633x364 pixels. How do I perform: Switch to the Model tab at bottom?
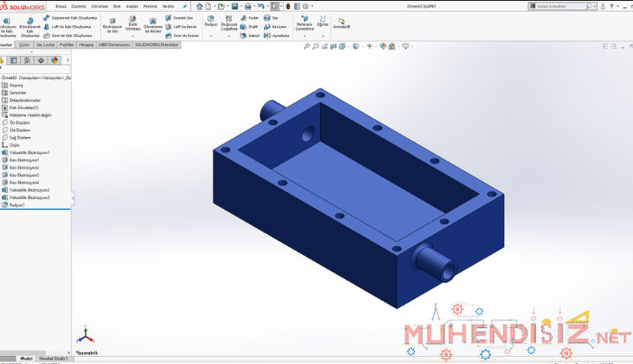(26, 359)
